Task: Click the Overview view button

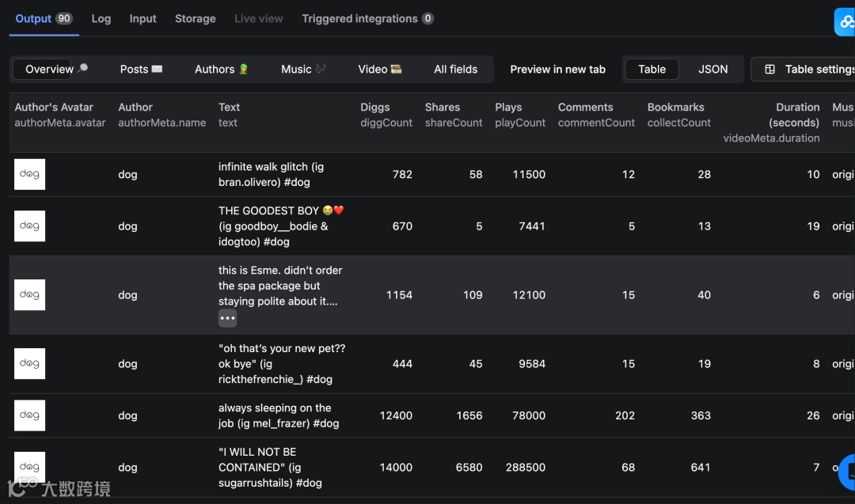Action: [x=49, y=70]
